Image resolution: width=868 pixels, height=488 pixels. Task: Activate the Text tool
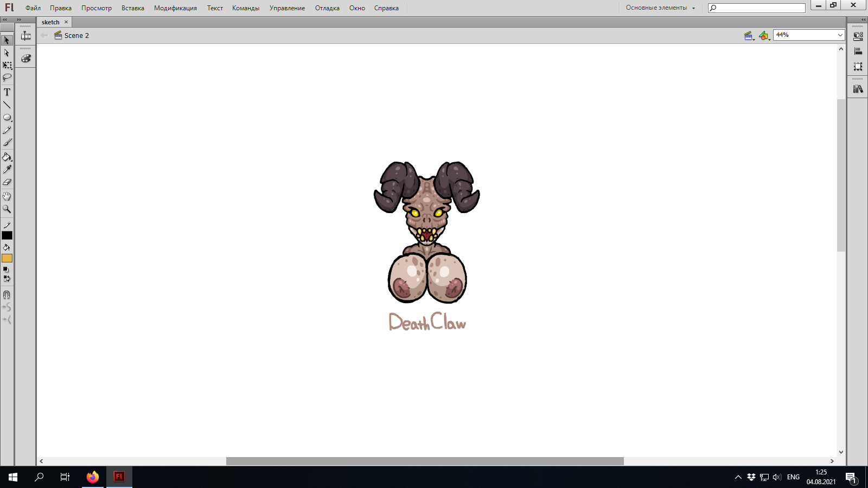(x=7, y=92)
